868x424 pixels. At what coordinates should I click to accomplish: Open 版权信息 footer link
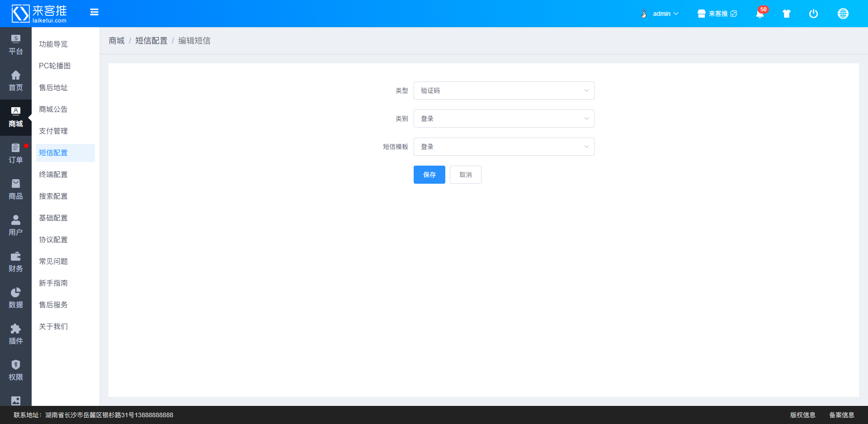pyautogui.click(x=802, y=415)
